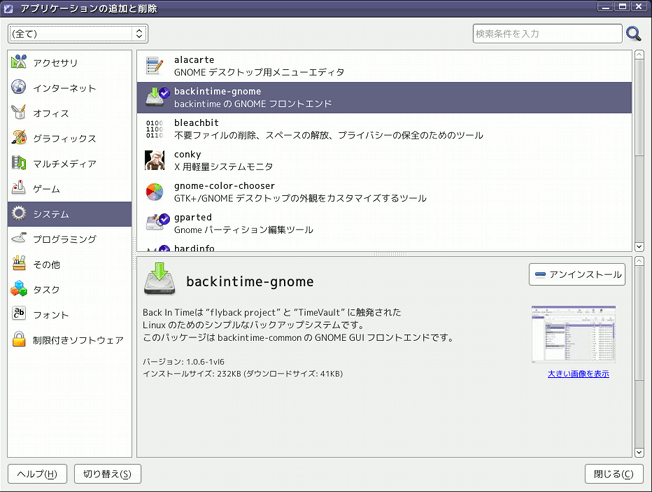
Task: Click the search magnifier icon
Action: pyautogui.click(x=634, y=34)
